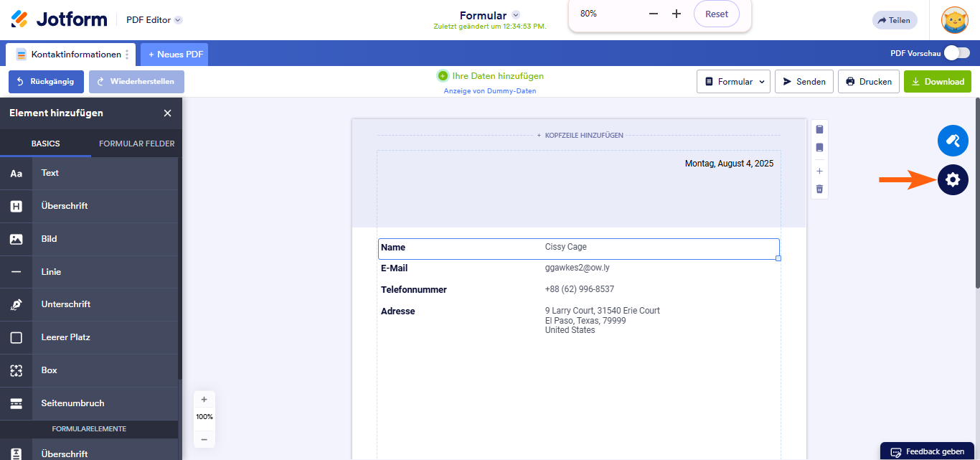This screenshot has height=460, width=980.
Task: Open Feedback geben
Action: point(928,451)
